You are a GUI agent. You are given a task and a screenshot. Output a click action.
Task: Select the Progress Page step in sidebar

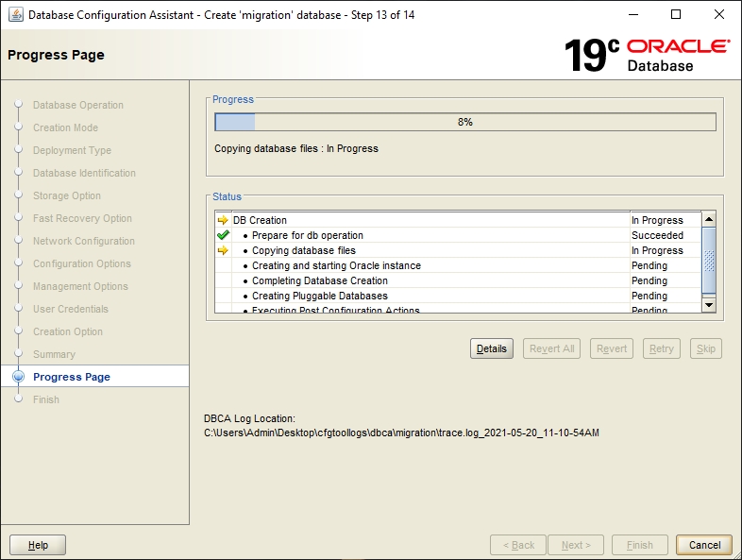pos(71,377)
